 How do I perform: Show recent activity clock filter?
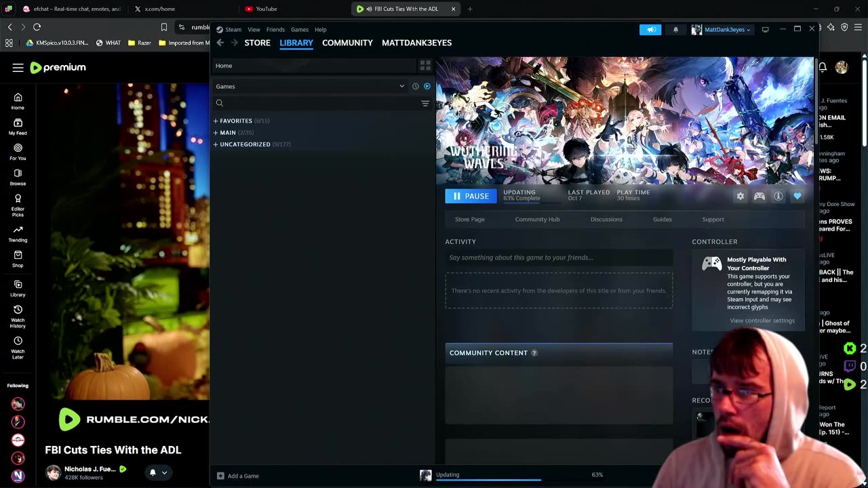[416, 86]
